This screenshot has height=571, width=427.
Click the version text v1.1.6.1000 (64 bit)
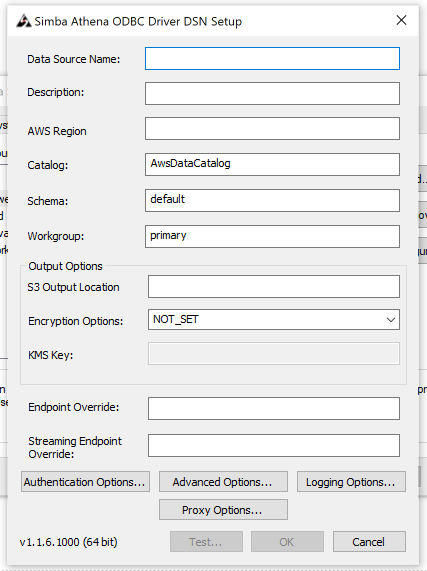click(x=68, y=542)
